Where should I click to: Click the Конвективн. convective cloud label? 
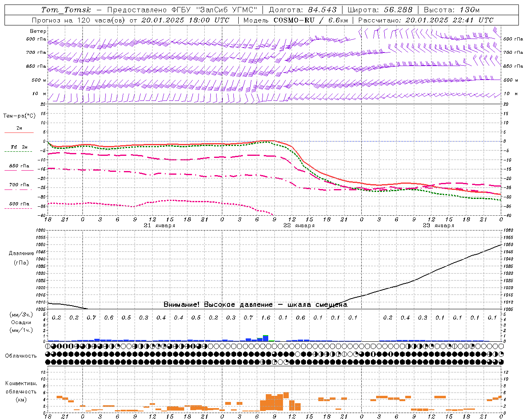[x=21, y=383]
